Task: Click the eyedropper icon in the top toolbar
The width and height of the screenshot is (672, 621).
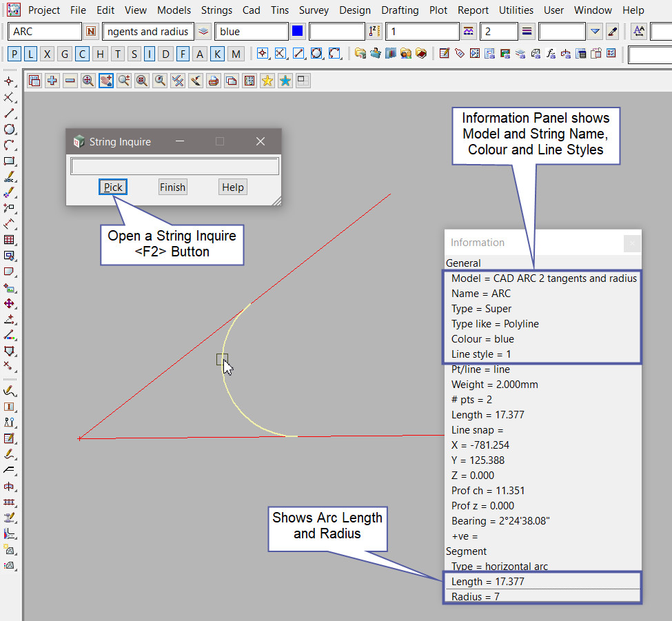Action: [611, 32]
